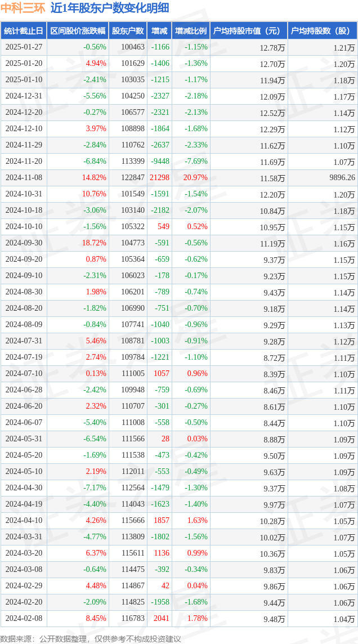Select the 18.72% price change value

[x=94, y=243]
